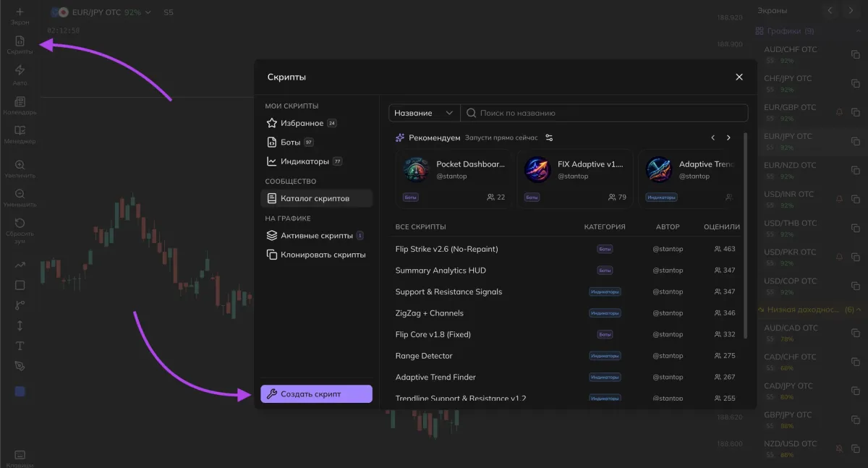Toggle alert bell for EUR/GBP OTC

(x=839, y=112)
